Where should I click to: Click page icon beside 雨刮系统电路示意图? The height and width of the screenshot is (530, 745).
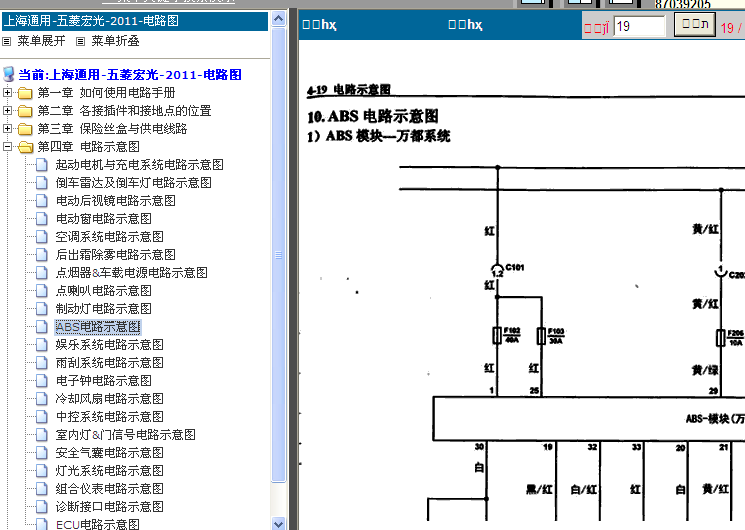tap(42, 363)
